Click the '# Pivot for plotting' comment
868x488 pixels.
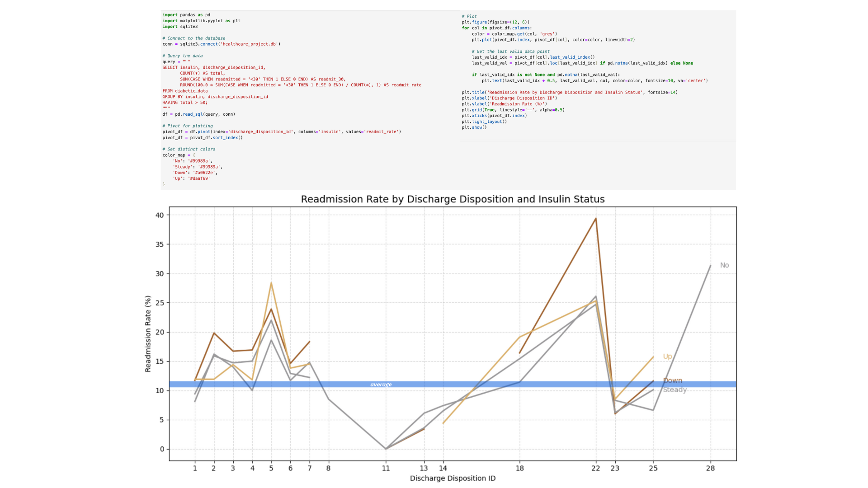click(x=187, y=126)
